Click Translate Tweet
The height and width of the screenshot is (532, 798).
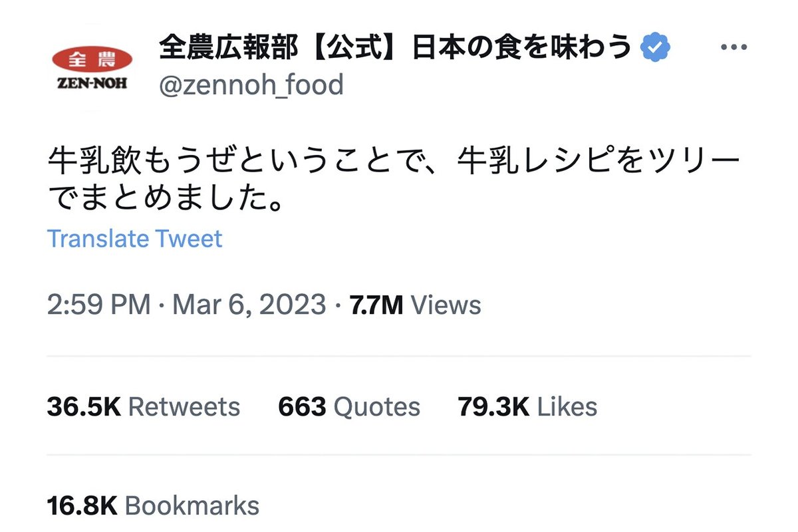point(134,239)
